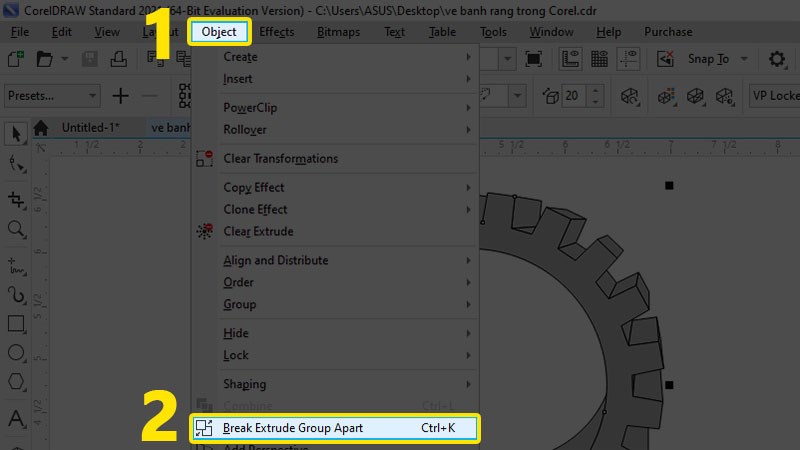The image size is (800, 450).
Task: Click the Extrusion color icon
Action: tap(667, 96)
